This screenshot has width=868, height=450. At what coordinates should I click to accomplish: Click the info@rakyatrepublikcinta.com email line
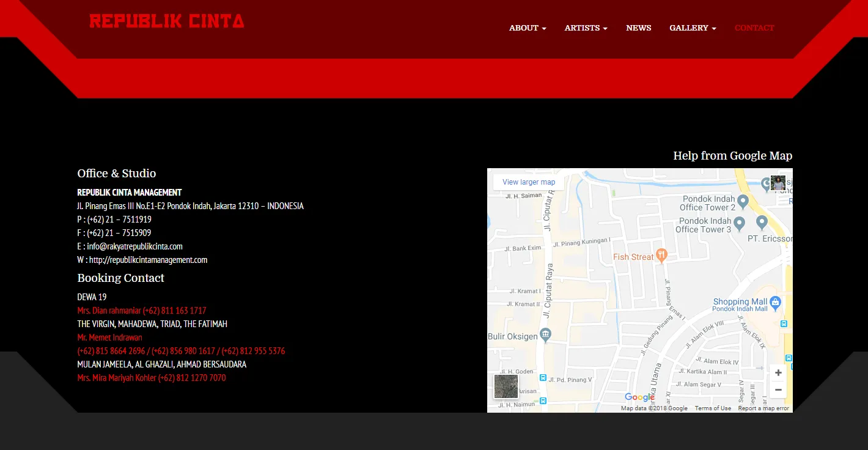[130, 246]
